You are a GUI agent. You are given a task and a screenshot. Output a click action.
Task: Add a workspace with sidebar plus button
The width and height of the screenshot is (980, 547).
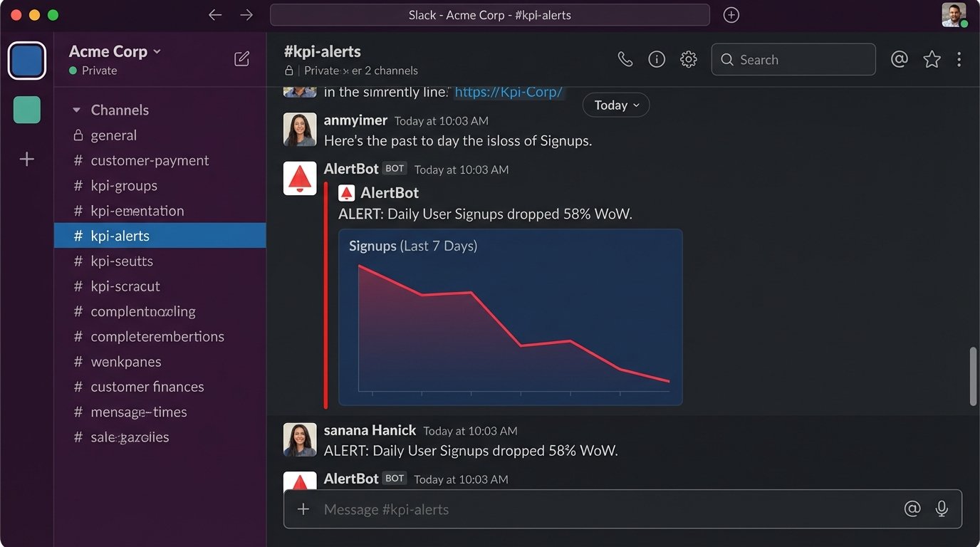pos(27,160)
